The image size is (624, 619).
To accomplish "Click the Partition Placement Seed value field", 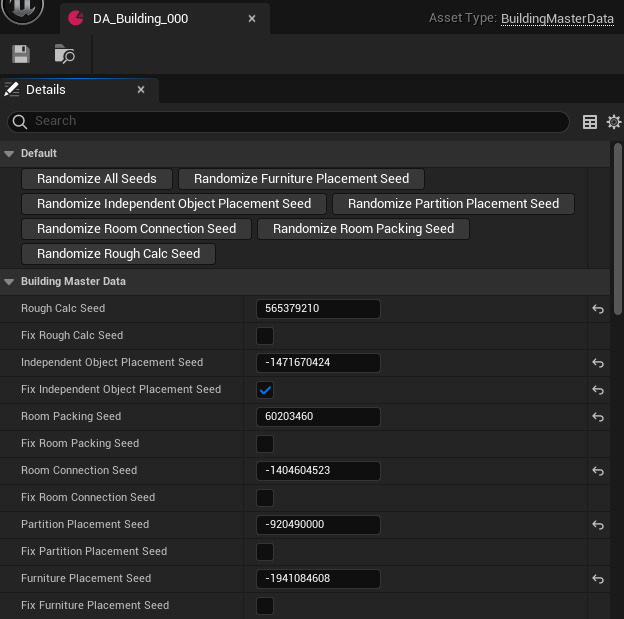I will click(318, 525).
